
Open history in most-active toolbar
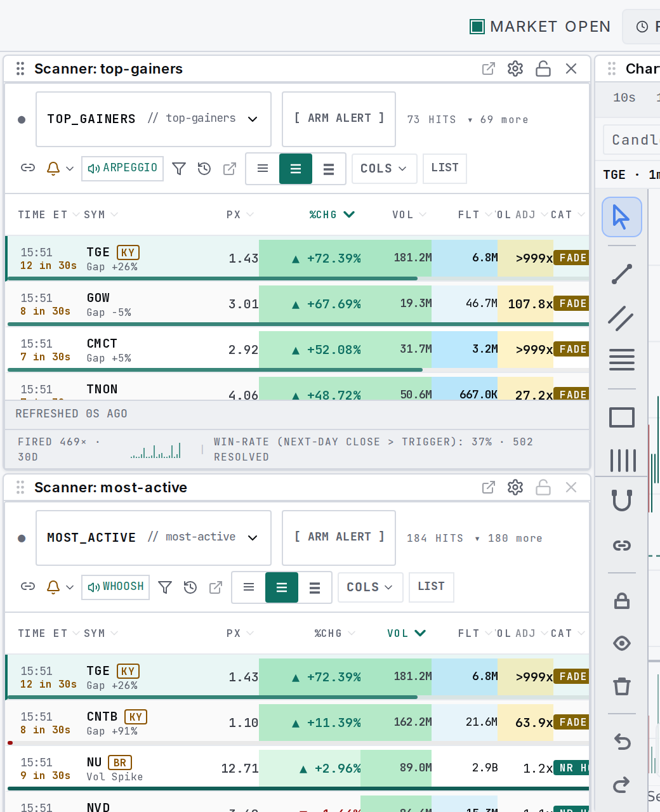(190, 587)
